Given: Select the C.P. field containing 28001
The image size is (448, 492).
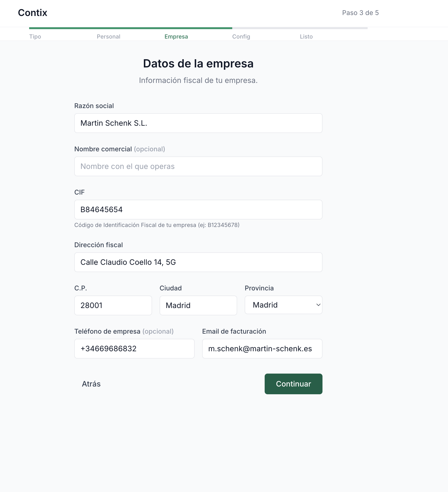Looking at the screenshot, I should [x=113, y=305].
